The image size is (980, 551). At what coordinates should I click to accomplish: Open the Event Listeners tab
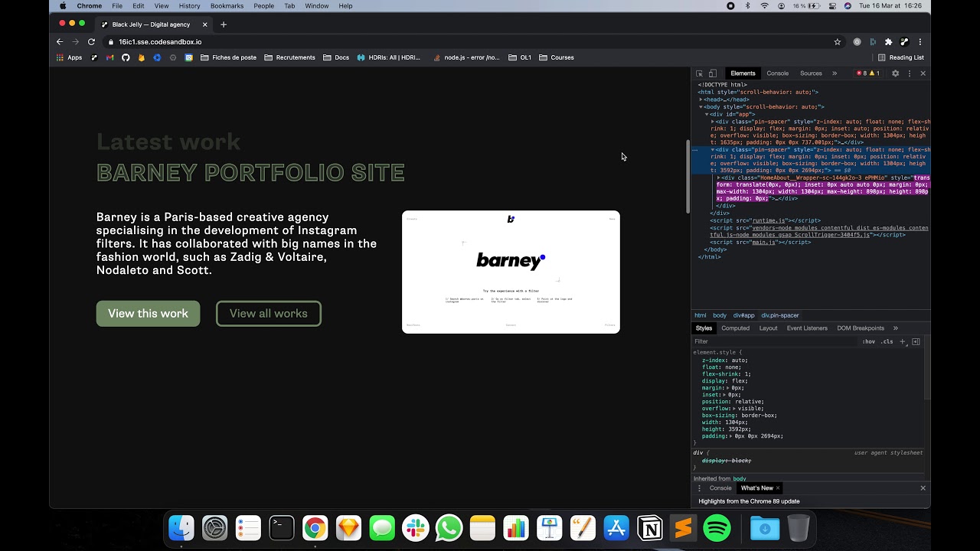(807, 328)
